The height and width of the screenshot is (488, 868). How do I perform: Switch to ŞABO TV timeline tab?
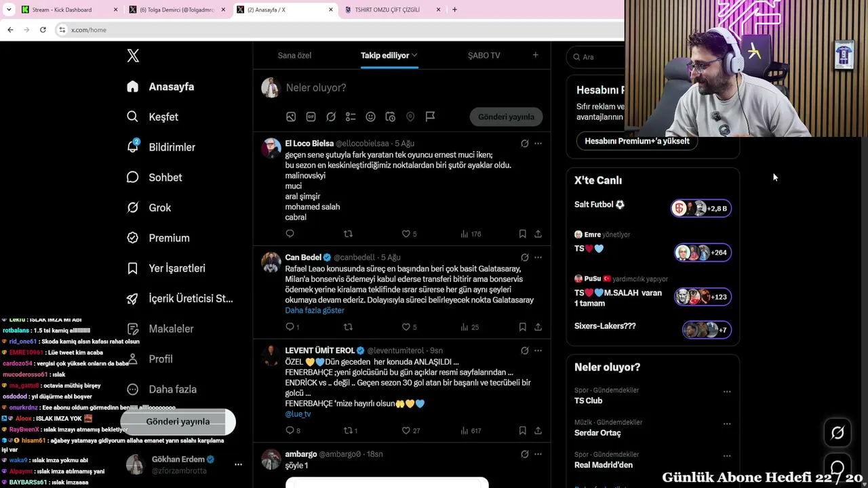[484, 56]
